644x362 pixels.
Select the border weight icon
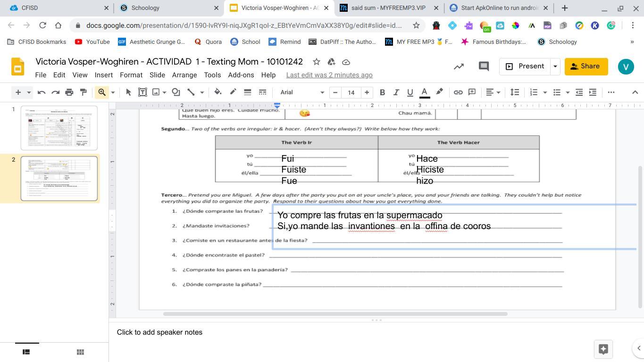[247, 92]
